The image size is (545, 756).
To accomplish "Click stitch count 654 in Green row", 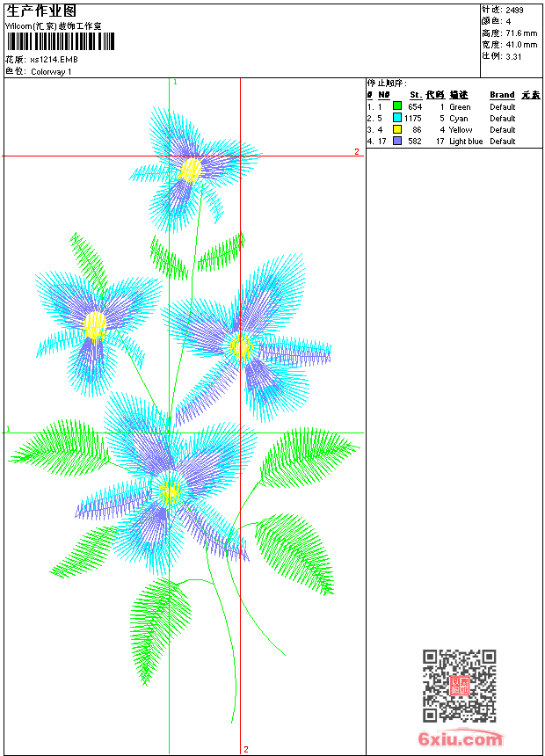I will tap(415, 107).
